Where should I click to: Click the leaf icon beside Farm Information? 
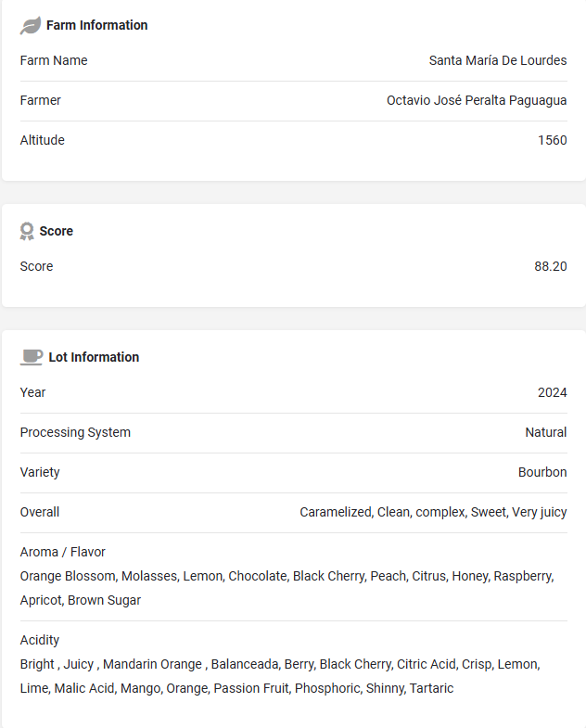pos(31,26)
